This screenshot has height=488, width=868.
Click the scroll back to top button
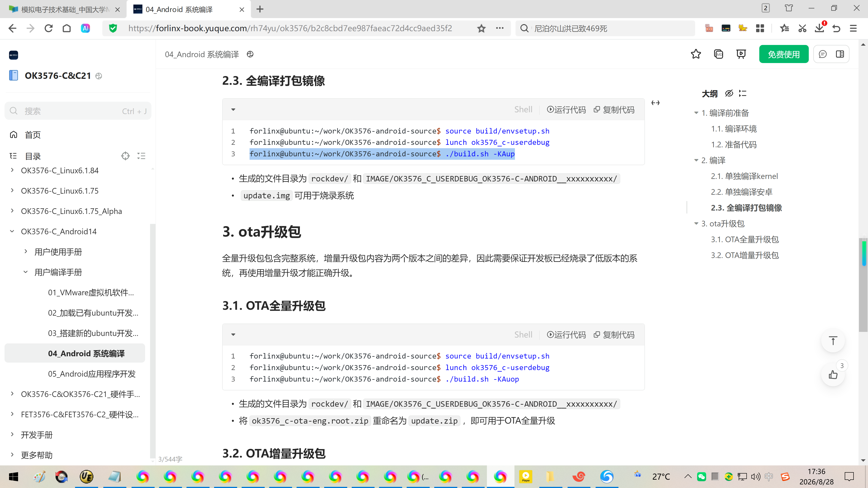pyautogui.click(x=833, y=341)
